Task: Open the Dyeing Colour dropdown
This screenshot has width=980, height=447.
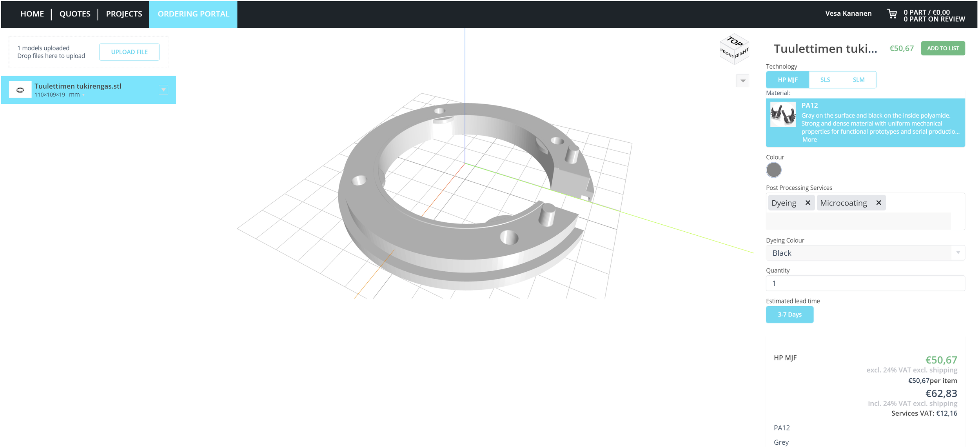Action: 865,253
